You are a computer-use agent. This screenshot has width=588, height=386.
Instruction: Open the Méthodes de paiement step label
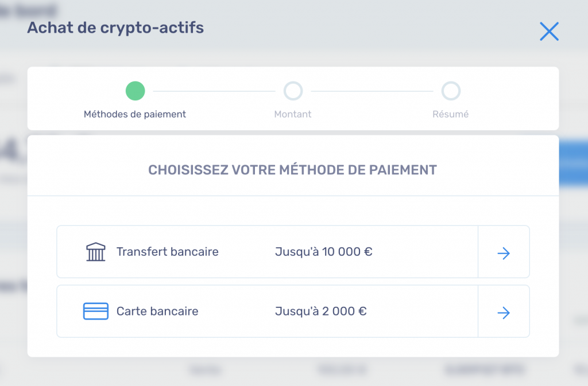click(134, 114)
